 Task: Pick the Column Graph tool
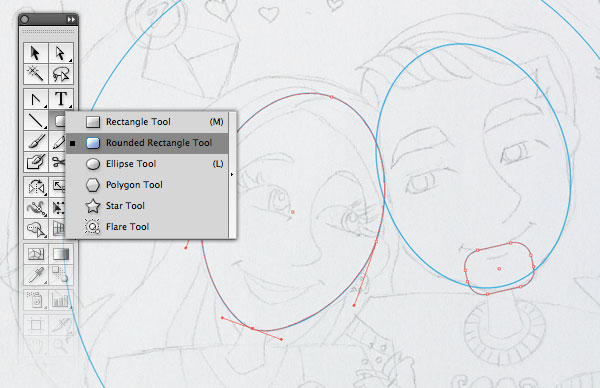click(x=60, y=300)
